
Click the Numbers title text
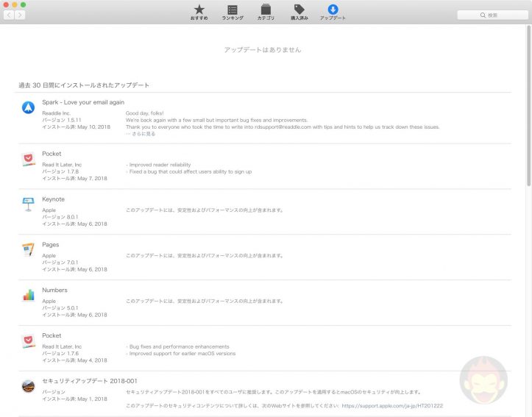click(x=54, y=291)
